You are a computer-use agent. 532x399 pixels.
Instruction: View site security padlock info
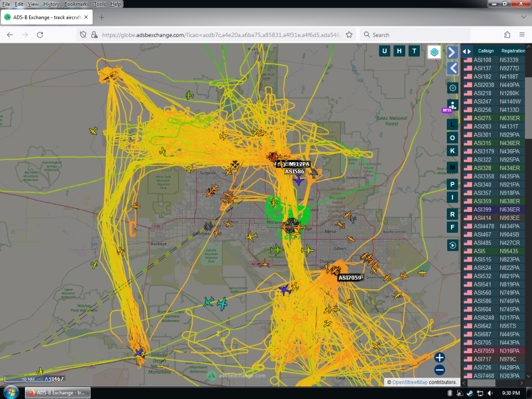(95, 35)
